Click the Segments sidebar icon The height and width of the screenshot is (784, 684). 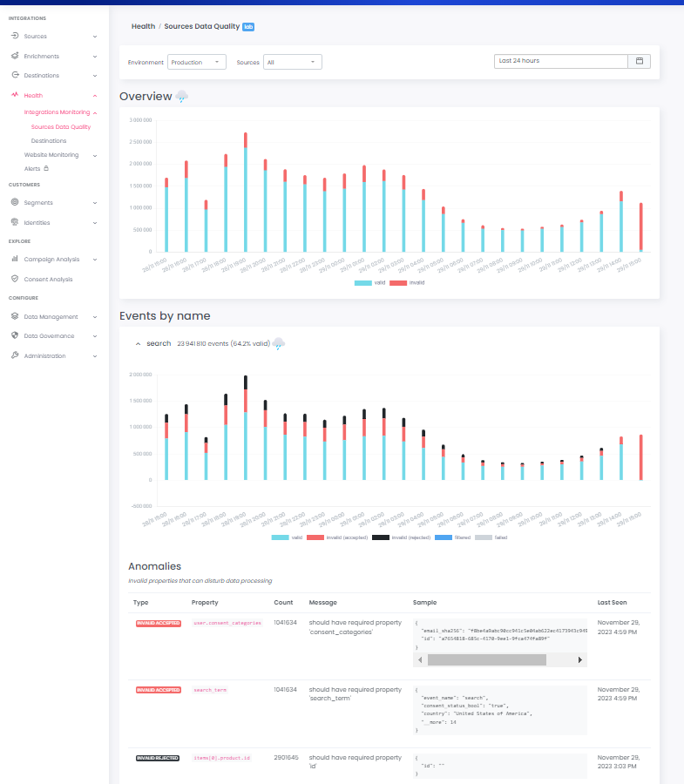(x=15, y=203)
